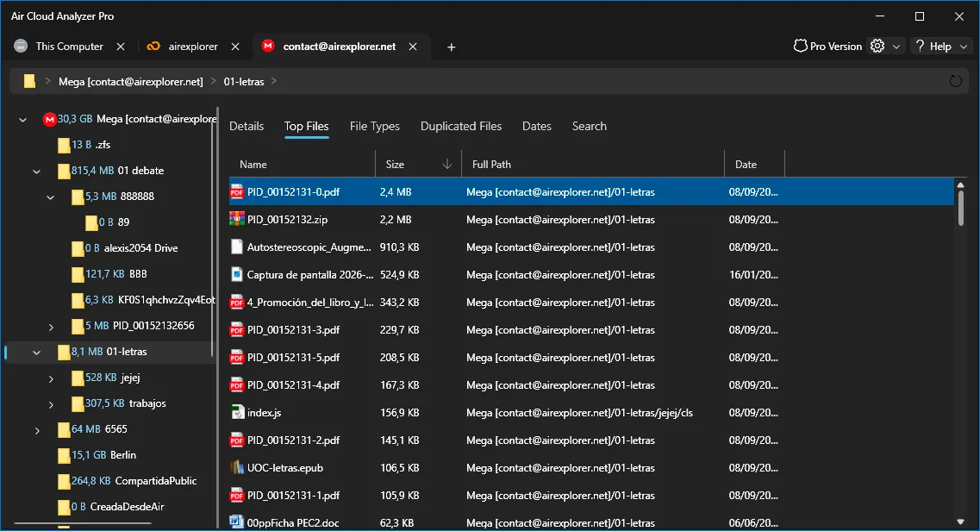Click the blank file icon of Autostereoscopic_Augme...
Image resolution: width=980 pixels, height=531 pixels.
236,247
